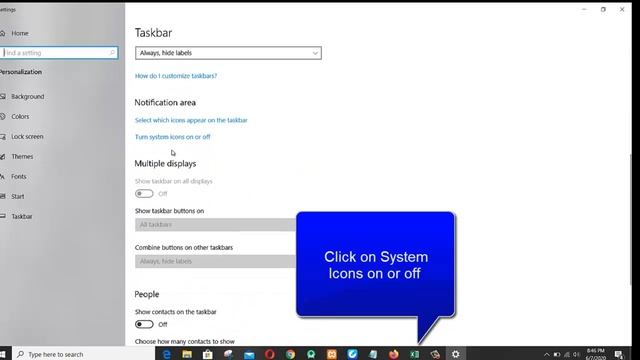Click Select which icons appear on the taskbar
Image resolution: width=640 pixels, height=360 pixels.
click(191, 120)
